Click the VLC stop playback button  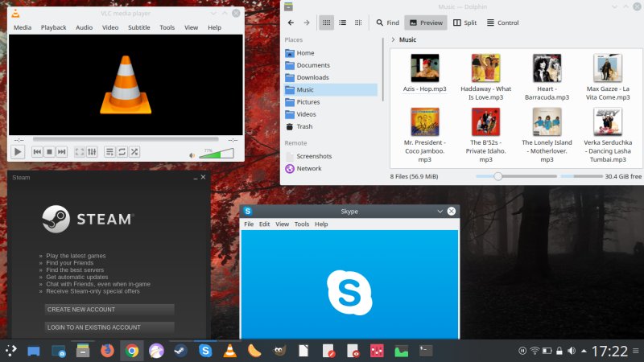(x=49, y=151)
